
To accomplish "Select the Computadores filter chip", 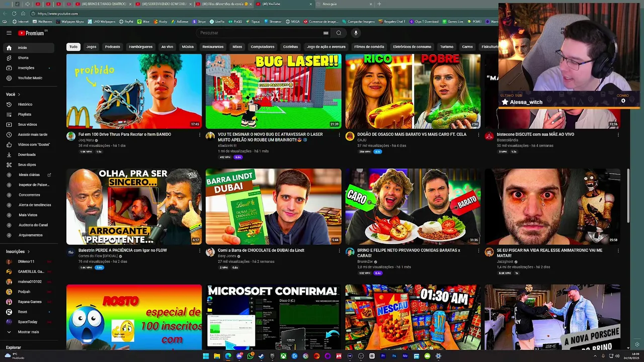I will [x=263, y=47].
